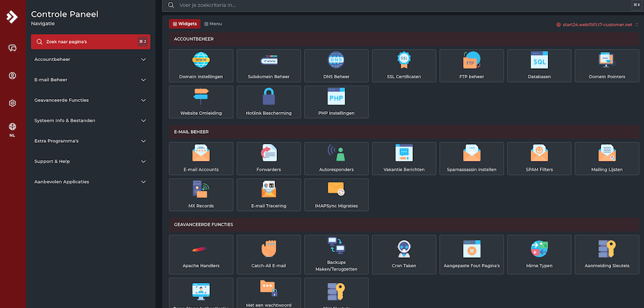644x308 pixels.
Task: Click the Zoek naar pagina's button
Action: tap(90, 42)
